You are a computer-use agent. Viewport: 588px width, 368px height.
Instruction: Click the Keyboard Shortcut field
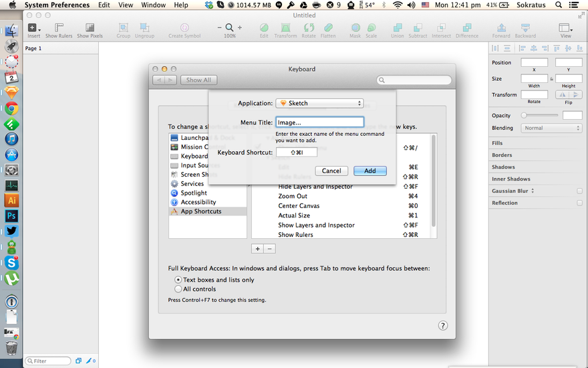tap(297, 152)
